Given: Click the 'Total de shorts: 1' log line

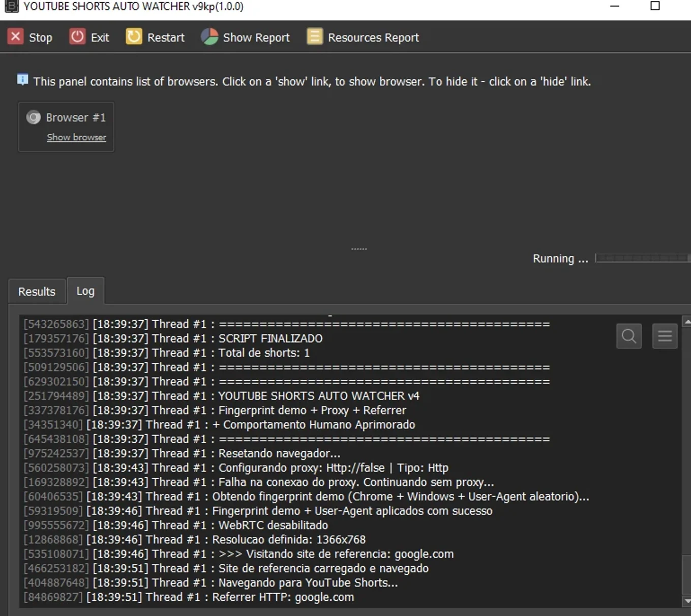Looking at the screenshot, I should click(264, 353).
